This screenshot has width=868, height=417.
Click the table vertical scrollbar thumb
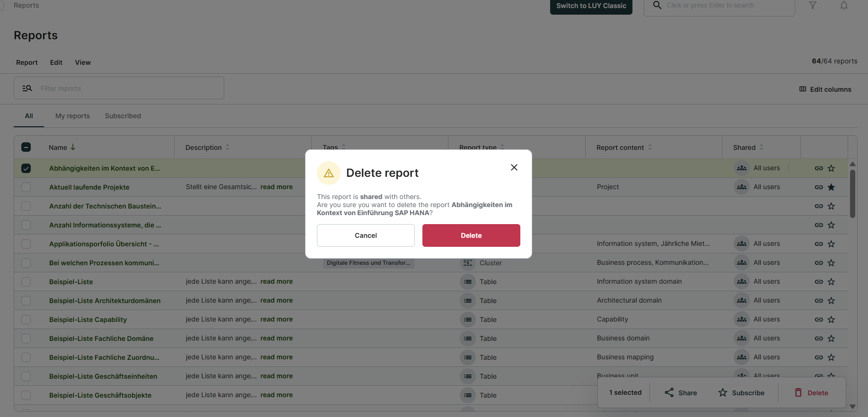click(852, 193)
